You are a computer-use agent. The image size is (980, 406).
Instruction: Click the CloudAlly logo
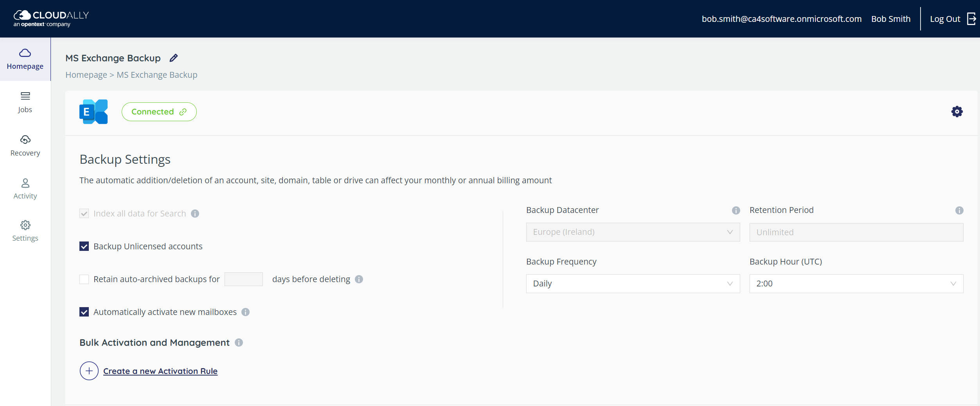pyautogui.click(x=51, y=18)
